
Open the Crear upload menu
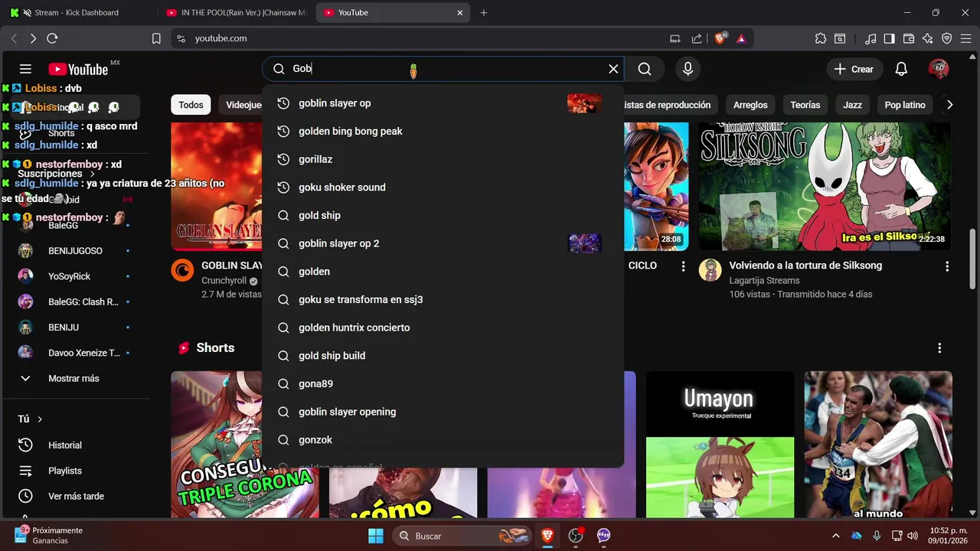854,69
